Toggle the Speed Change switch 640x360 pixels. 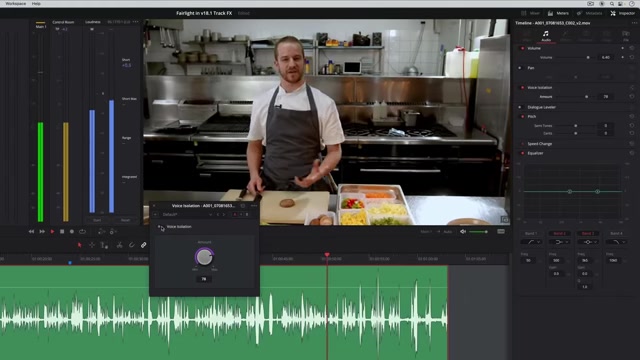pos(522,144)
